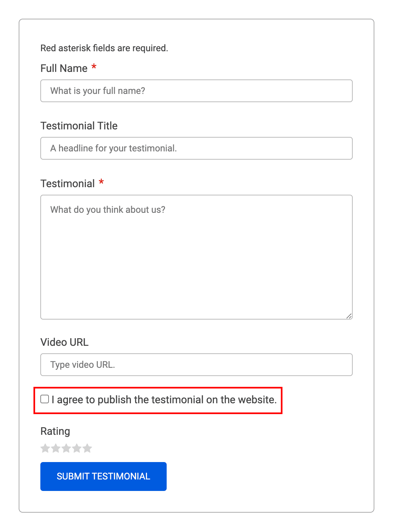Click the Video URL label

click(65, 342)
